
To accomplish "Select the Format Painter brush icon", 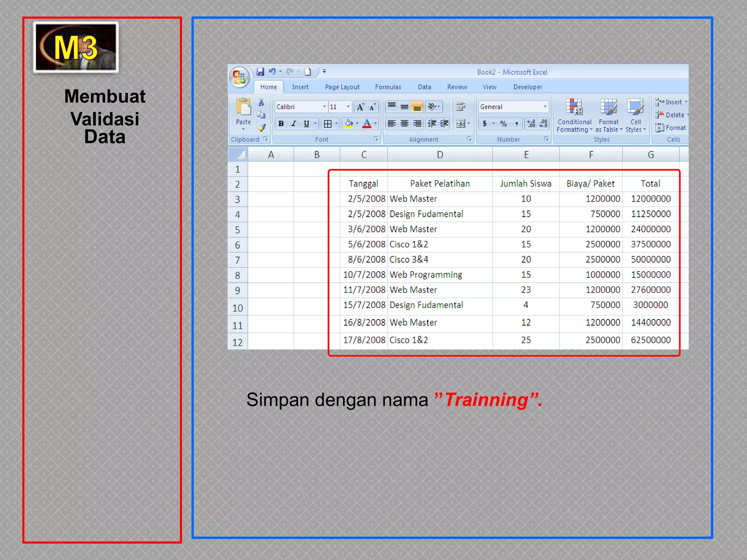I will 261,128.
